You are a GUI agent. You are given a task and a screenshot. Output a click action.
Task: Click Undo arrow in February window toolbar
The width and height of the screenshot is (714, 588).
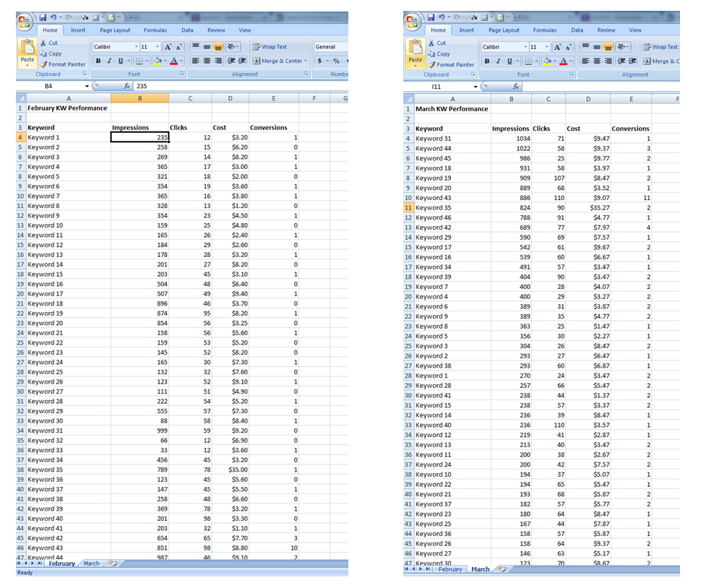tap(53, 17)
